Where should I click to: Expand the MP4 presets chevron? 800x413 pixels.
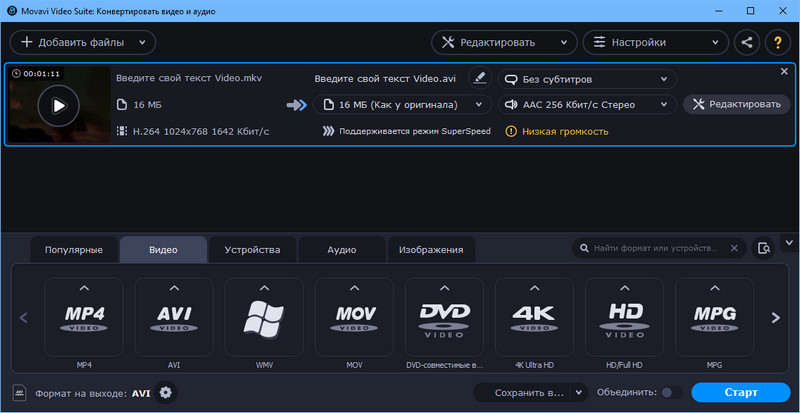84,288
